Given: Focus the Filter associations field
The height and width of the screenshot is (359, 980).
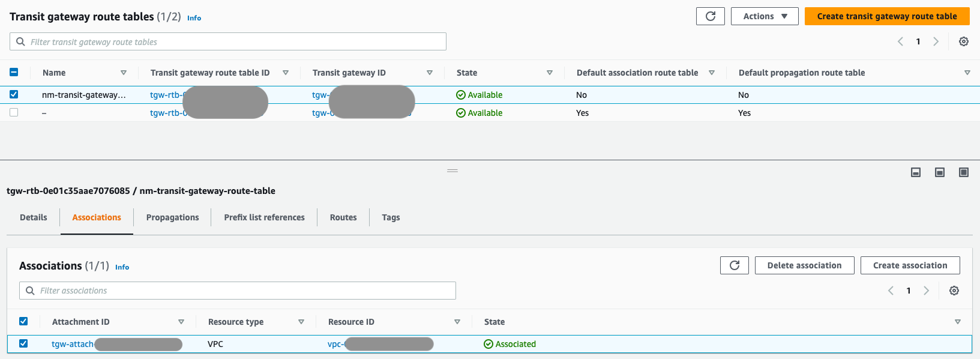Looking at the screenshot, I should point(238,291).
